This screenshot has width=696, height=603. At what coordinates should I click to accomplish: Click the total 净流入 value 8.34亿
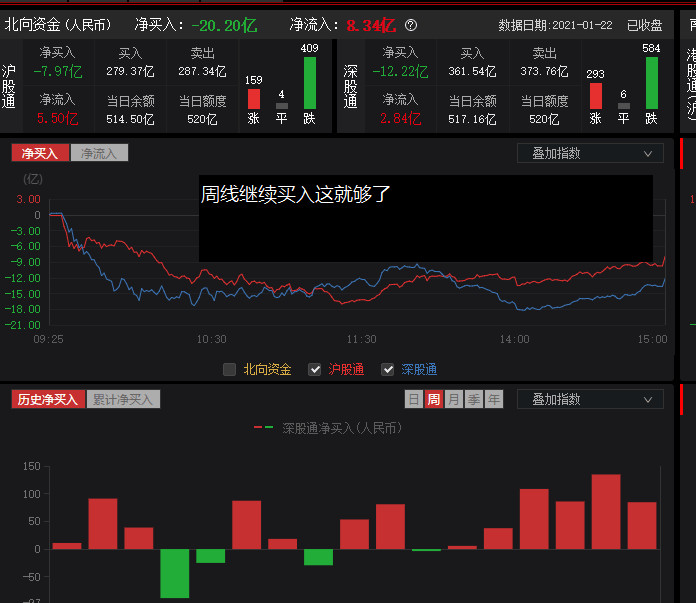(x=371, y=25)
